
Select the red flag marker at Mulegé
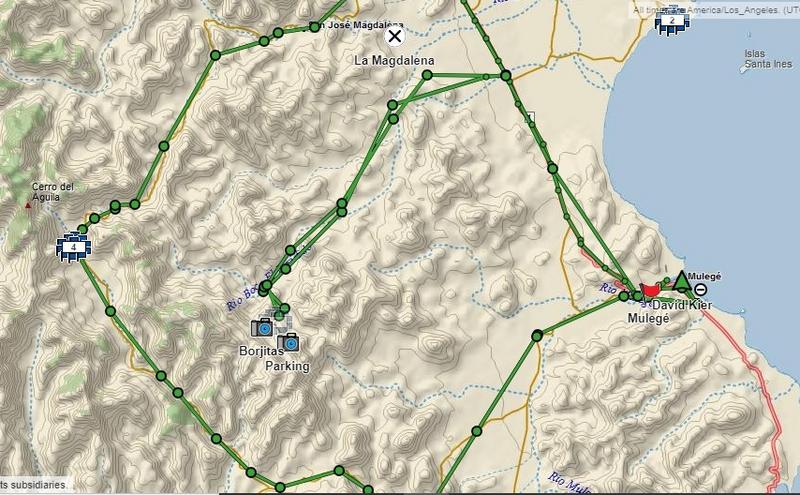coord(649,291)
